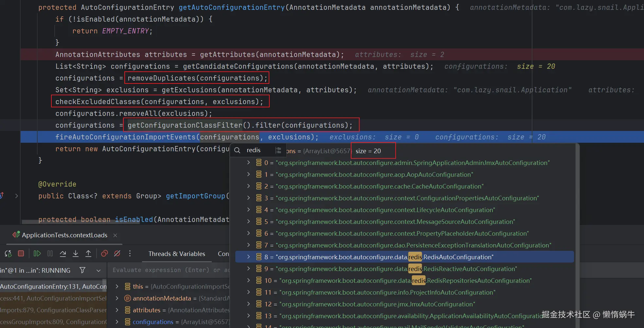This screenshot has height=328, width=644.
Task: Click the search magnifier in popup
Action: click(237, 150)
